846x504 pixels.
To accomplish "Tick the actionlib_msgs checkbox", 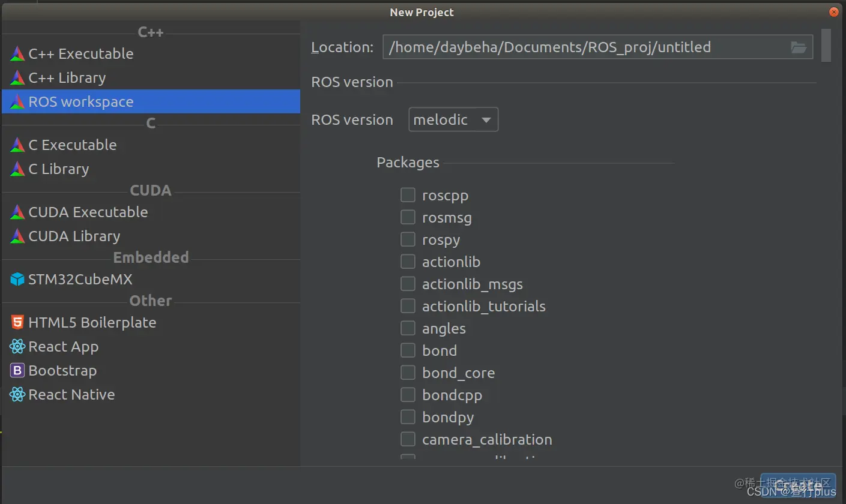I will pyautogui.click(x=408, y=284).
